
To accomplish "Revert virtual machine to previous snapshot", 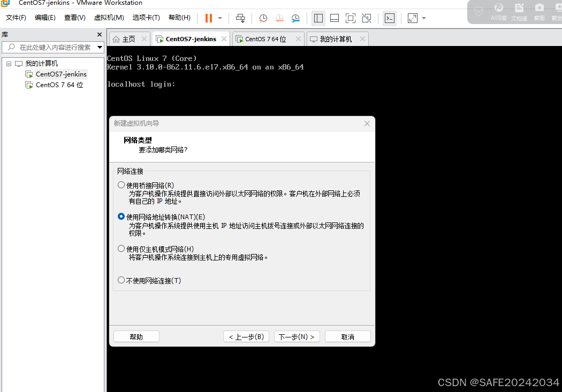I will (x=279, y=18).
